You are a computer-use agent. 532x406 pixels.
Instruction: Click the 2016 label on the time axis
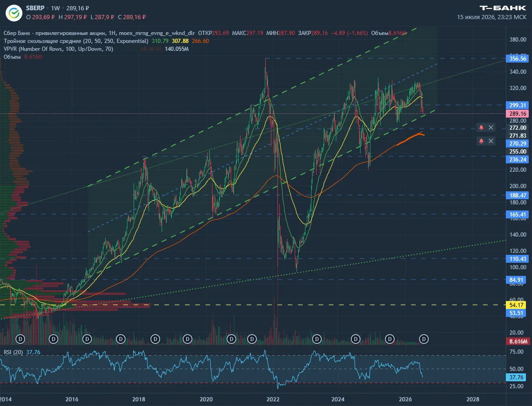point(71,399)
